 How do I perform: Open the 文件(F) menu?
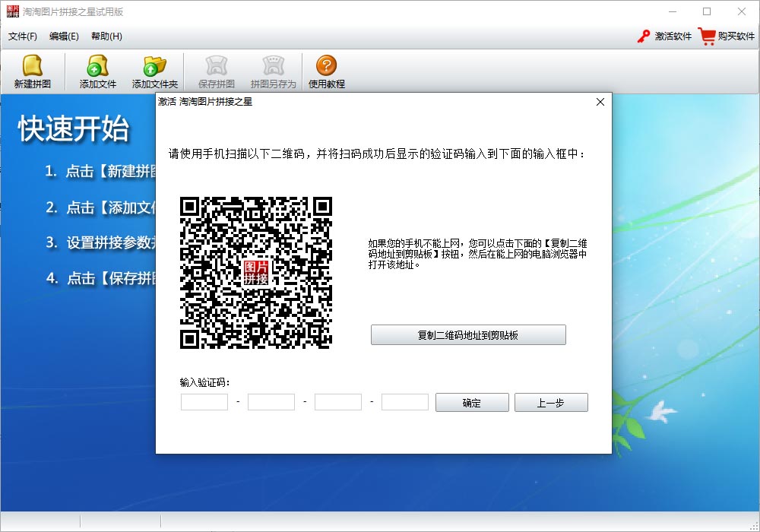(23, 36)
